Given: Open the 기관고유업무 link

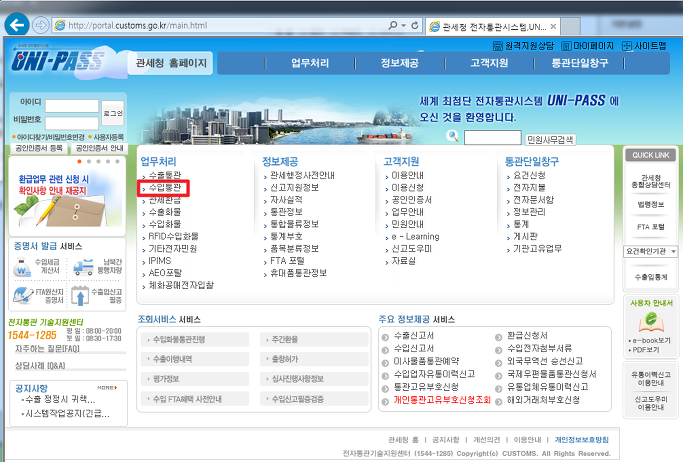Looking at the screenshot, I should (x=538, y=249).
